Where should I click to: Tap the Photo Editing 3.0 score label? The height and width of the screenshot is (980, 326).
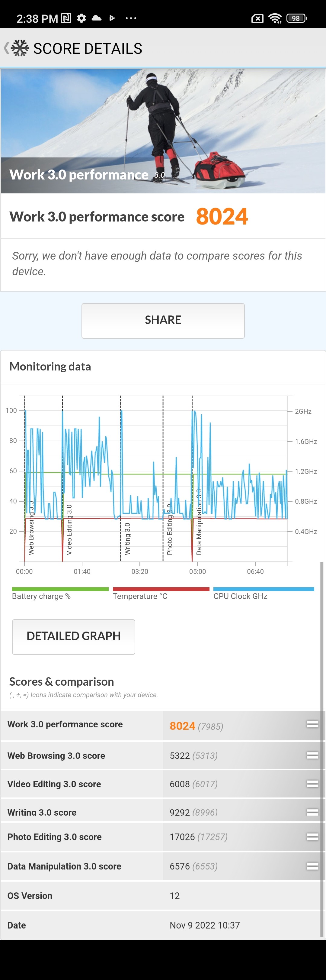54,837
